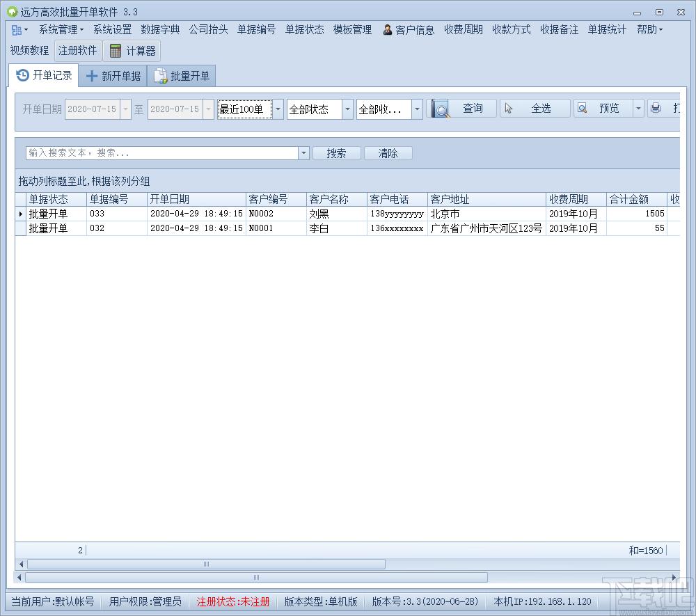Click the query magnifier icon
This screenshot has width=696, height=616.
[440, 109]
